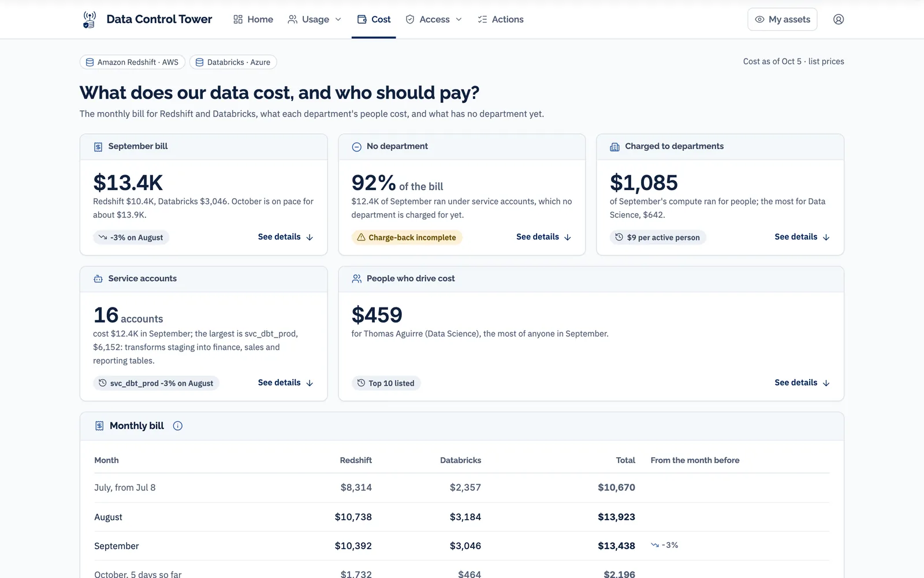Click the Databricks · Azure chip
This screenshot has width=924, height=578.
(x=233, y=62)
